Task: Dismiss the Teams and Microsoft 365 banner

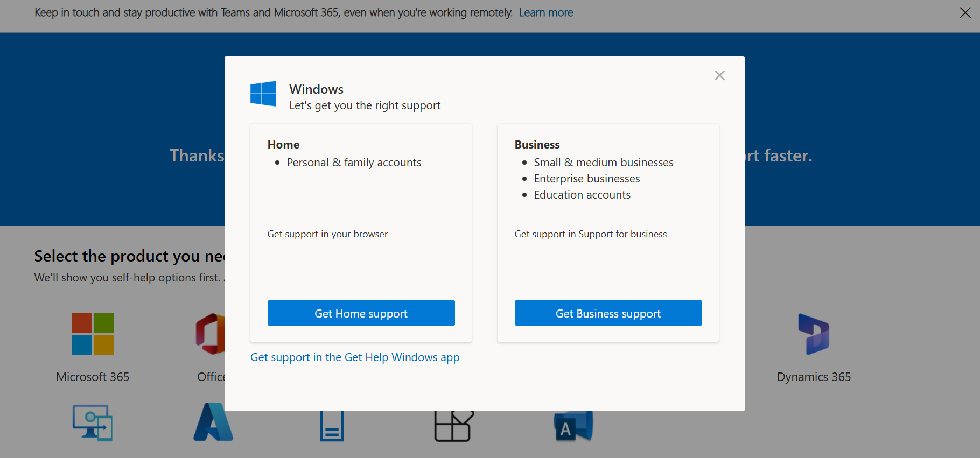Action: point(965,13)
